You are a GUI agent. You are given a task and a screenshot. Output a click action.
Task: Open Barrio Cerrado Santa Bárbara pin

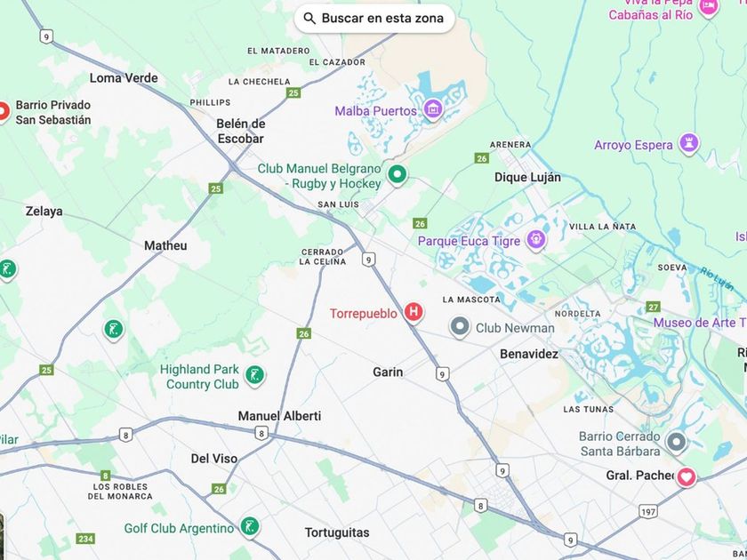pyautogui.click(x=676, y=443)
